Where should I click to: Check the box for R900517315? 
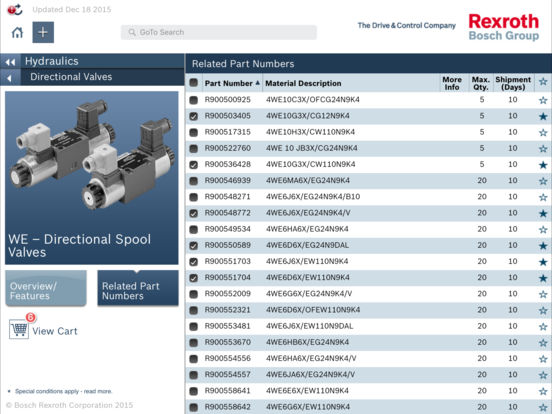[x=194, y=132]
